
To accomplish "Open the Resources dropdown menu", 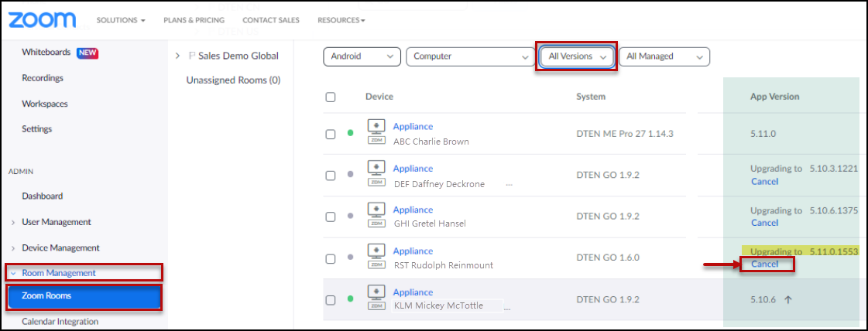I will [x=341, y=20].
